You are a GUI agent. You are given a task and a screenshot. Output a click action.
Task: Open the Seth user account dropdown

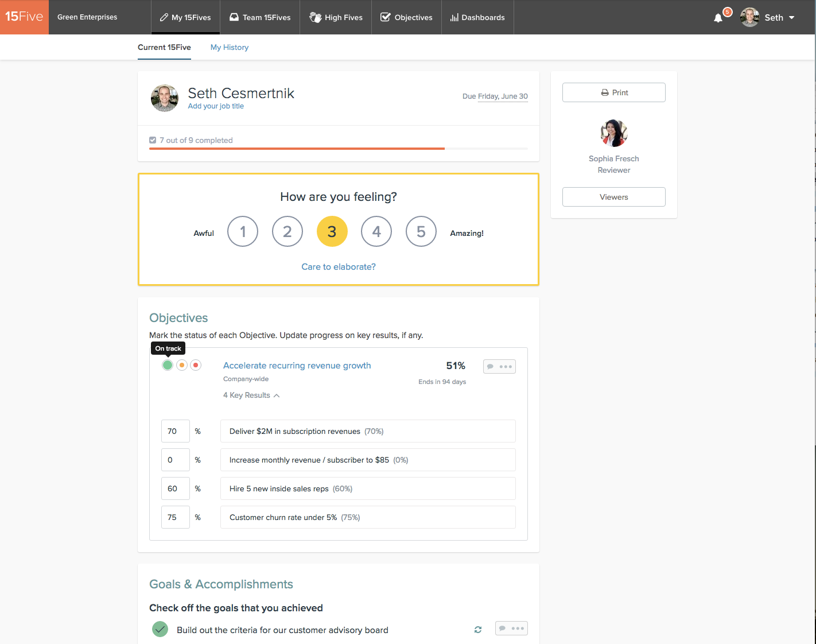coord(768,17)
